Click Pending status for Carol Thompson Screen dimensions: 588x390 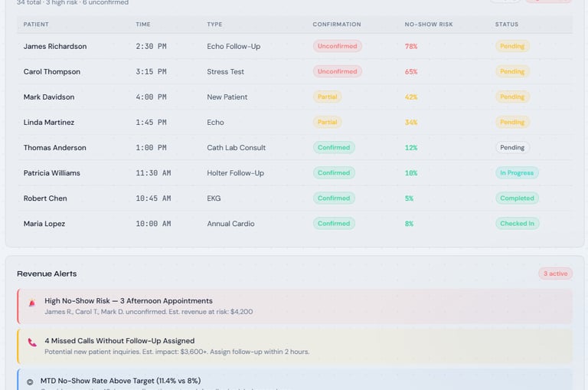click(512, 71)
